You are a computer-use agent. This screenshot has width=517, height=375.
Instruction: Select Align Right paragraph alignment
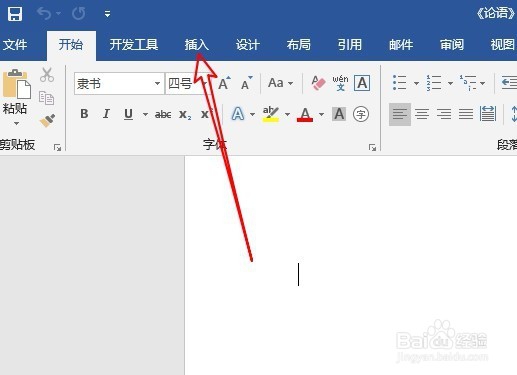(x=444, y=114)
